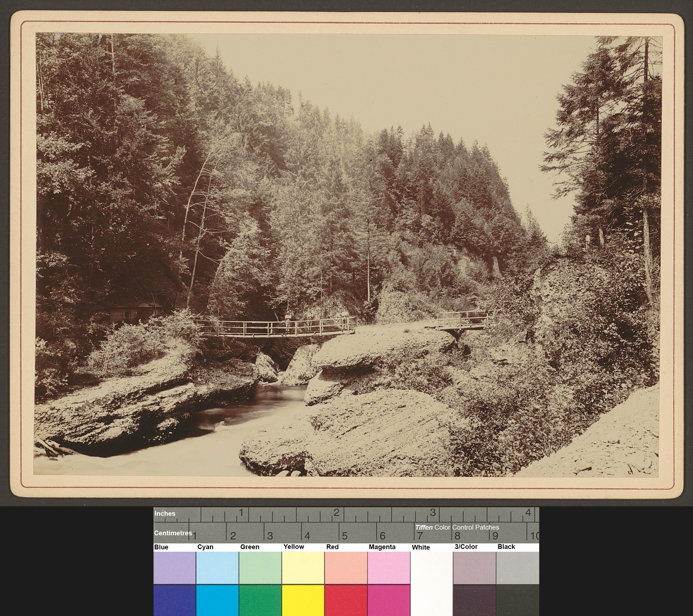Click the "Tiffen Color Control Patches" text
The image size is (693, 616).
(457, 527)
